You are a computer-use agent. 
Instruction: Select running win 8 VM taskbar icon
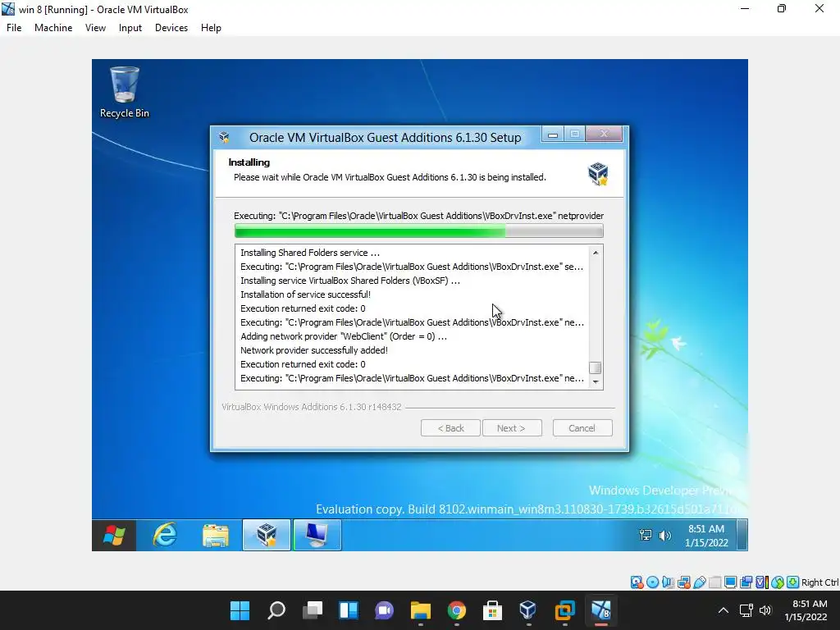coord(600,610)
